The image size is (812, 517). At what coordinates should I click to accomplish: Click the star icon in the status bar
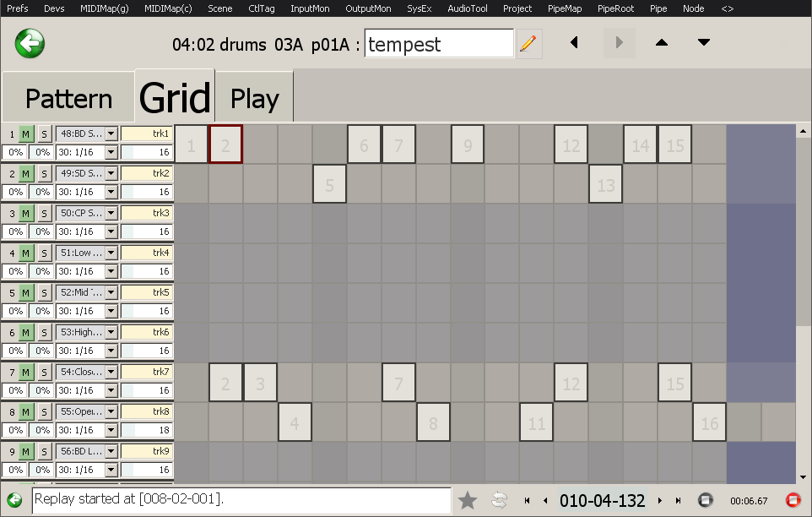coord(468,500)
